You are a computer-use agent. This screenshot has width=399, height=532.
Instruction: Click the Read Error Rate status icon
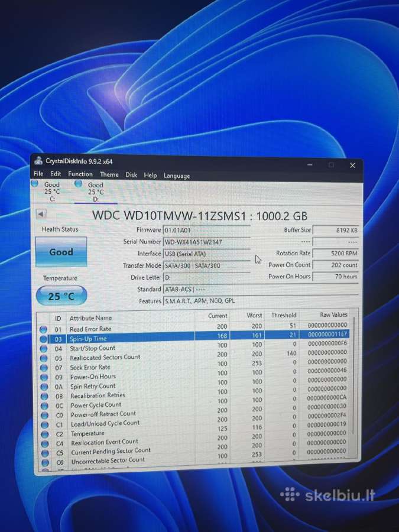43,329
